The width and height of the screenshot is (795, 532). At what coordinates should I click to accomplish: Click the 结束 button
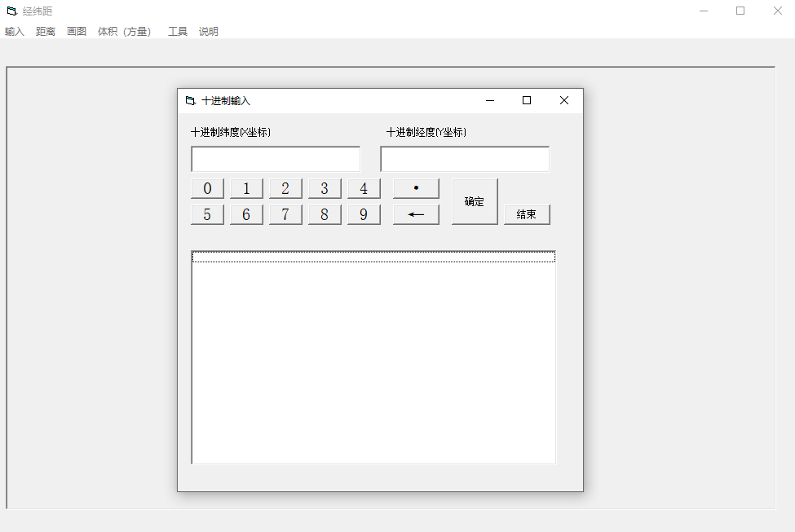point(527,214)
